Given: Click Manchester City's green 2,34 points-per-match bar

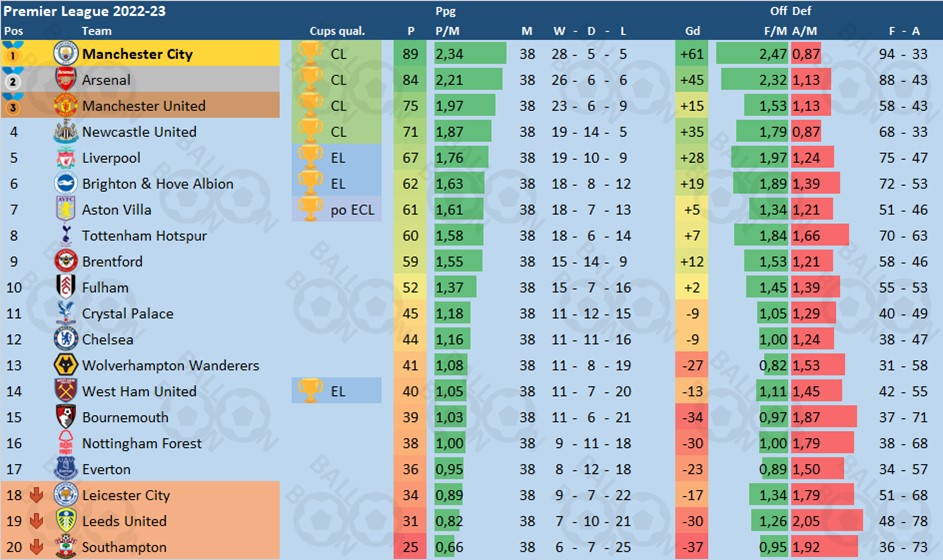Looking at the screenshot, I should click(470, 54).
